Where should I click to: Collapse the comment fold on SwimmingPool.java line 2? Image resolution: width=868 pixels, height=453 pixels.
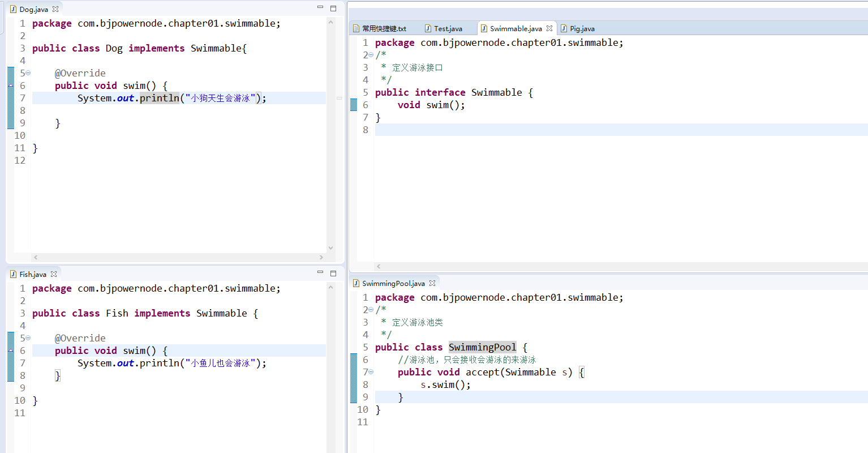[x=371, y=310]
